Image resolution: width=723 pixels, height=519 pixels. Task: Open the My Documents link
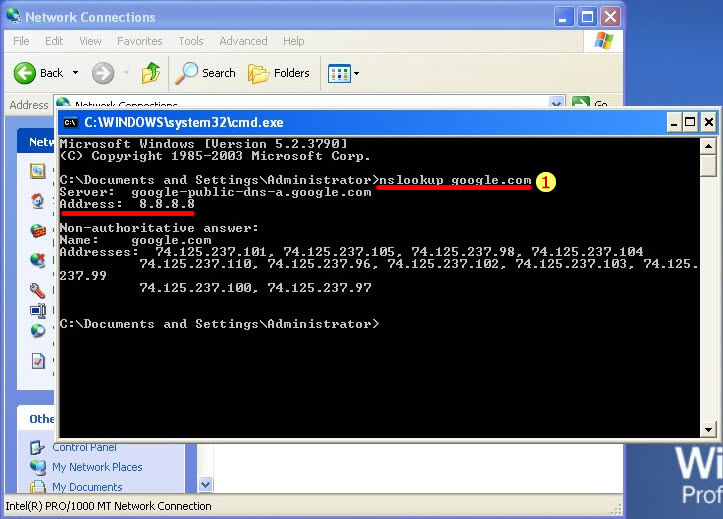(x=87, y=487)
